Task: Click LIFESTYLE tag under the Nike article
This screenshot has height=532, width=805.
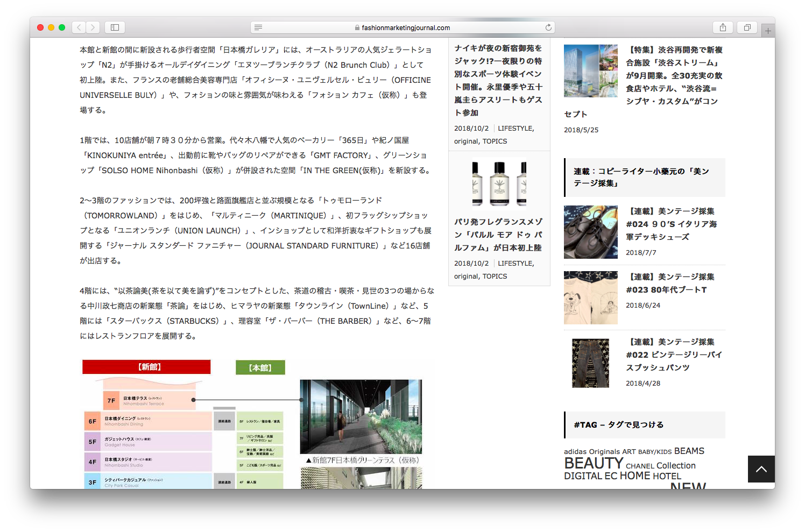Action: click(x=514, y=128)
